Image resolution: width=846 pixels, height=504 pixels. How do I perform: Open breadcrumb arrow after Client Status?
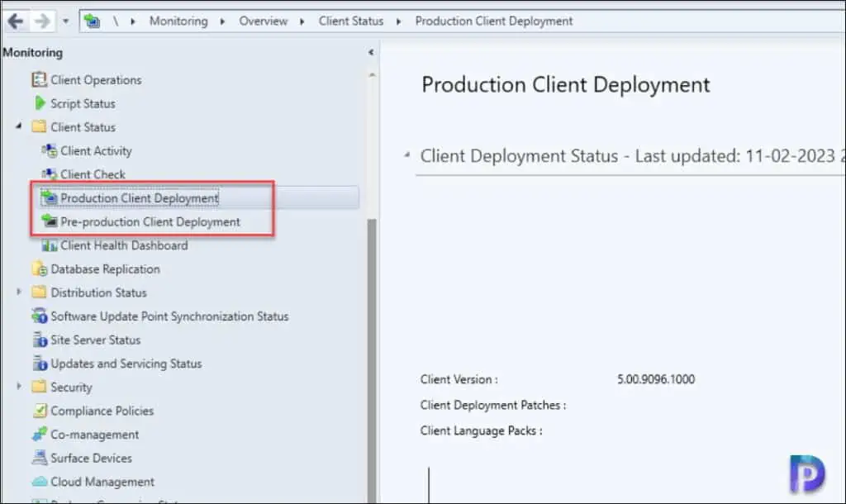coord(399,21)
